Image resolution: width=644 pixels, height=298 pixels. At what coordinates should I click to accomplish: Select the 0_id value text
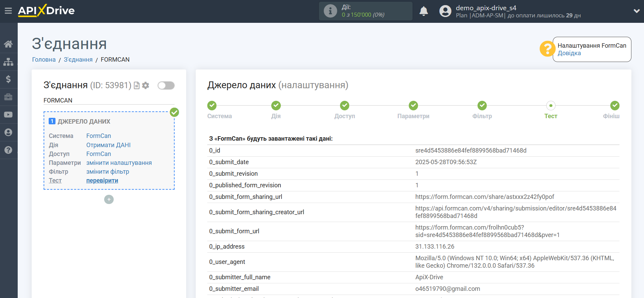click(471, 151)
